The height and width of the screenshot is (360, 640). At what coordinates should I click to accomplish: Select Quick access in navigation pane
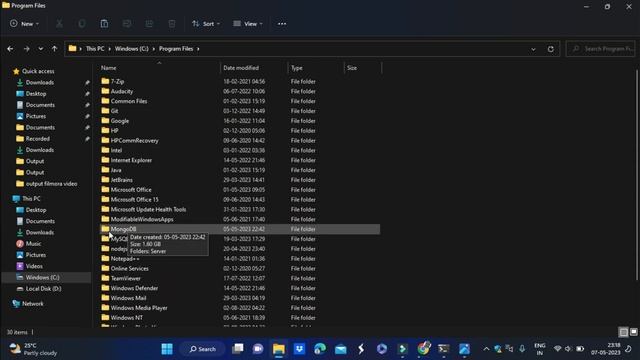click(38, 71)
